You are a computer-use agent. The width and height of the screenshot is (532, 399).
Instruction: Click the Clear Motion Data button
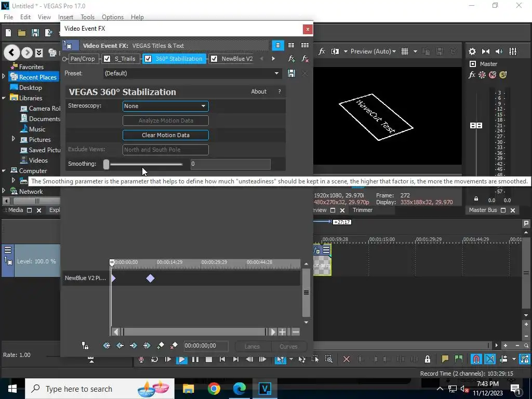166,135
